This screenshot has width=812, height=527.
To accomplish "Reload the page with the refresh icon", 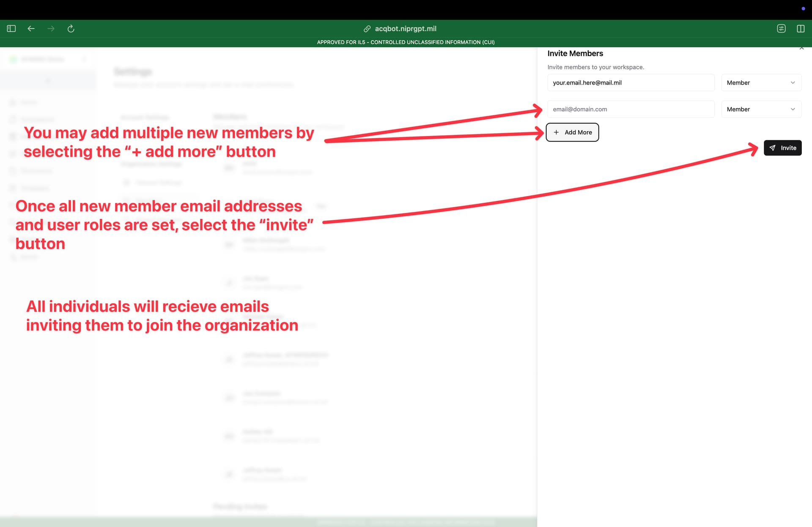I will (x=71, y=28).
